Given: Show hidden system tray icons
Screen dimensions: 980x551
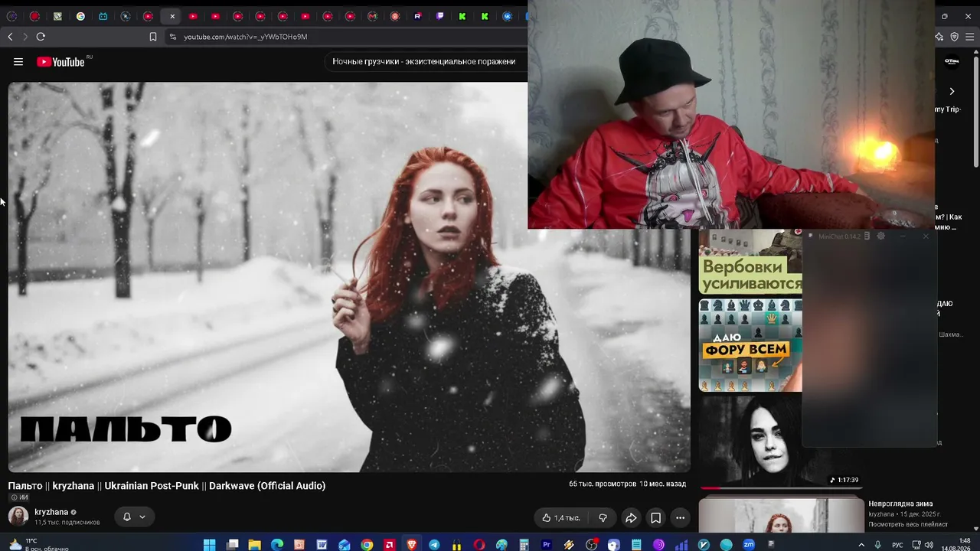Looking at the screenshot, I should (861, 545).
